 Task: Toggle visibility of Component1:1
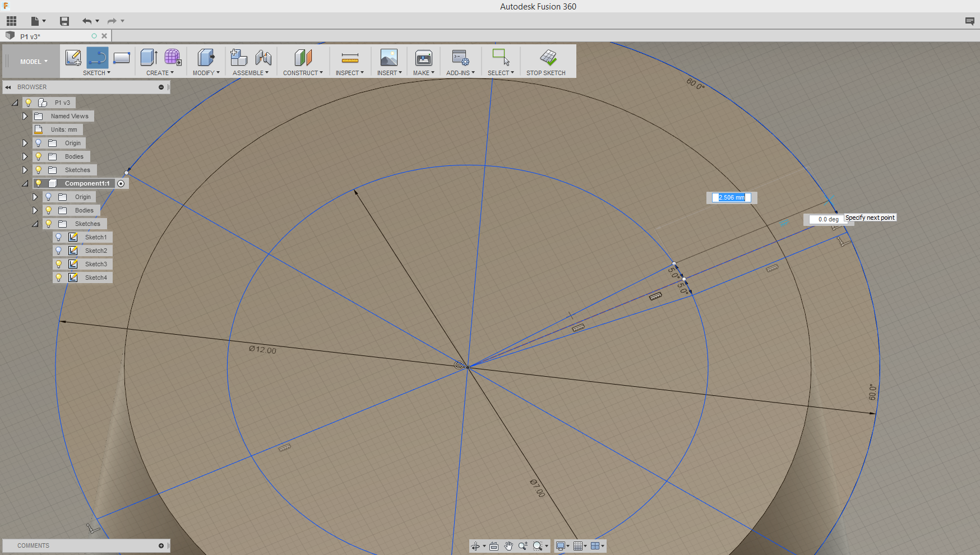[39, 183]
